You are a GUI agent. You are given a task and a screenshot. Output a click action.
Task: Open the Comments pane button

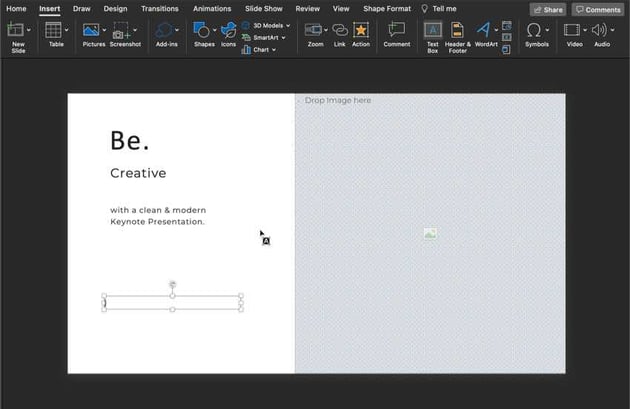pos(598,9)
